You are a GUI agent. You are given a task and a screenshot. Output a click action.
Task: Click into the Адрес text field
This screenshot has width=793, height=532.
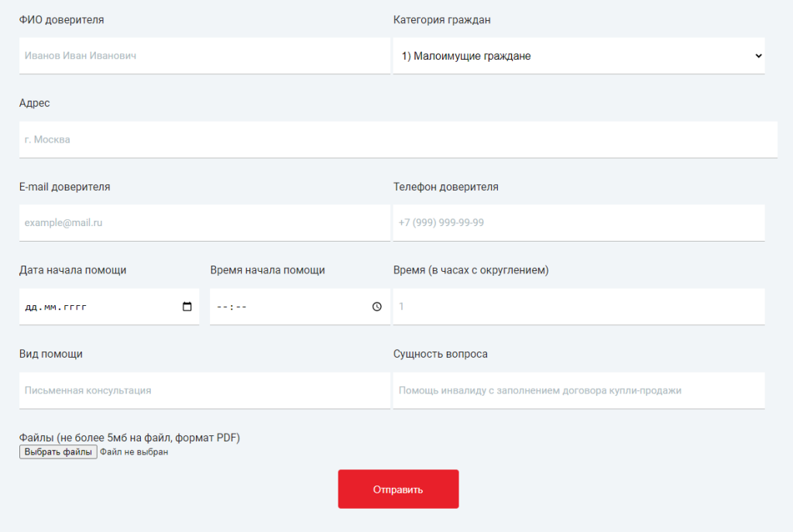398,139
